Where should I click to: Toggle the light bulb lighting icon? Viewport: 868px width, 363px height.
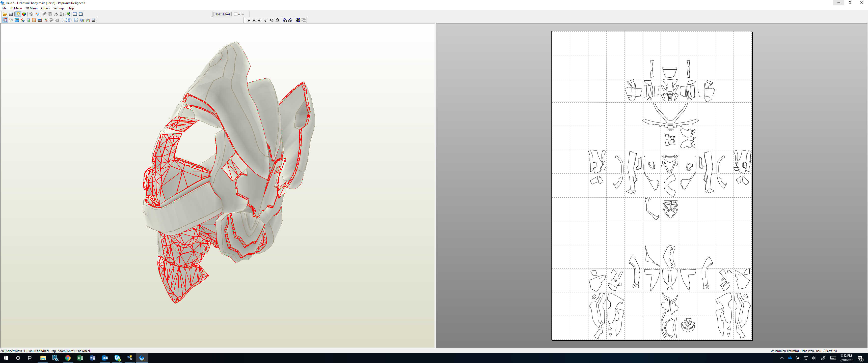coord(18,14)
